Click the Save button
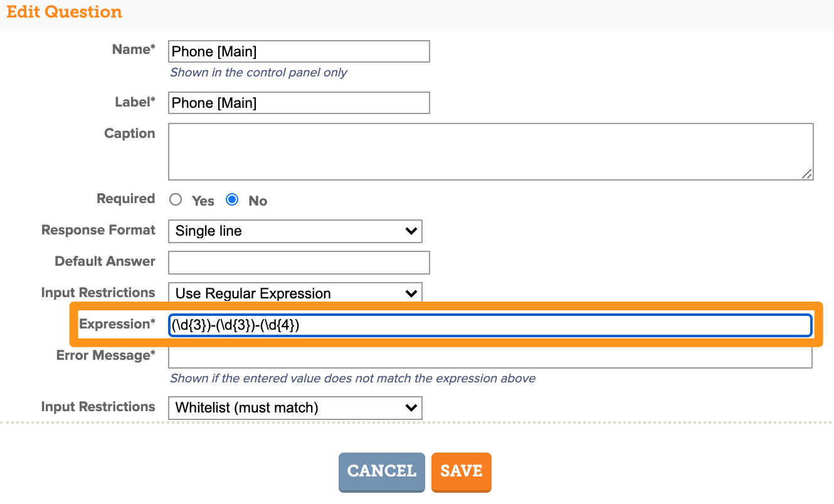 462,471
